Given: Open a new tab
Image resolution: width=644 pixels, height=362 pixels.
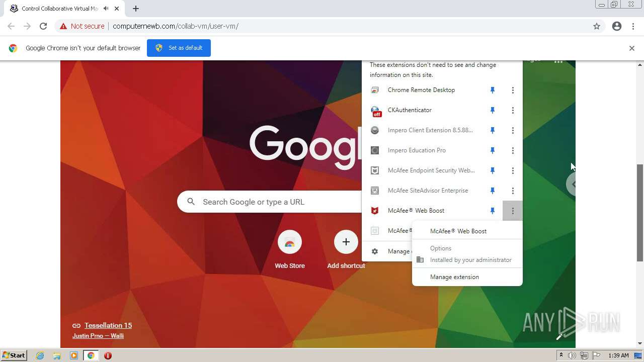Looking at the screenshot, I should pyautogui.click(x=136, y=9).
